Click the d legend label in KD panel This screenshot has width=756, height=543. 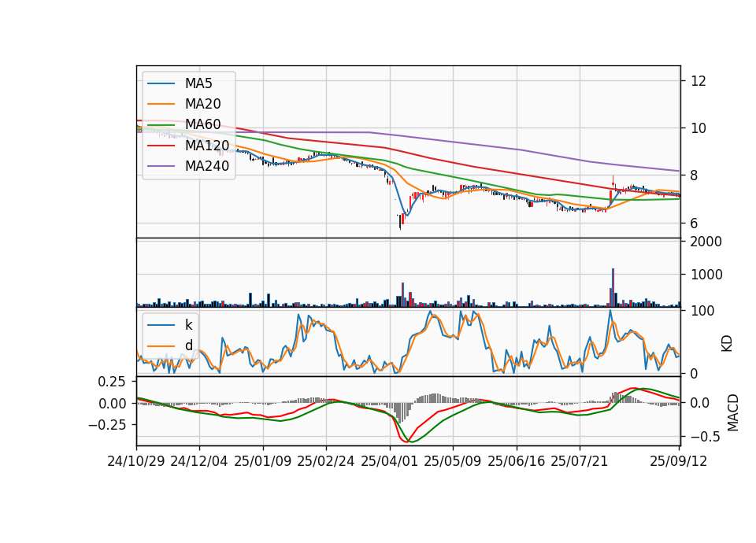tap(188, 345)
